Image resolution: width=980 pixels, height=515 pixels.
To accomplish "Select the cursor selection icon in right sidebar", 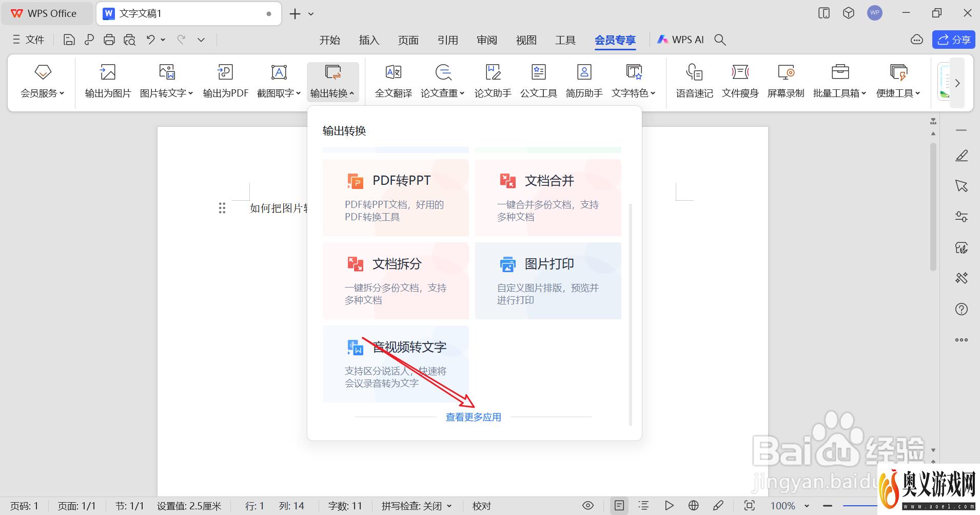I will pyautogui.click(x=962, y=186).
